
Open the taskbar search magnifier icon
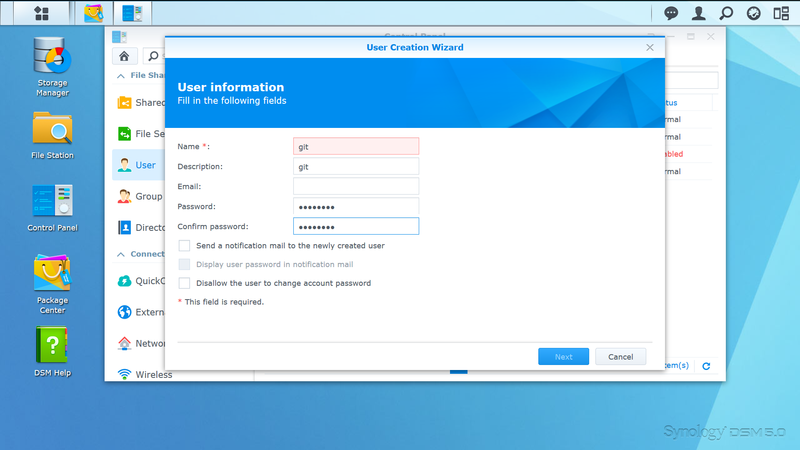[x=726, y=13]
